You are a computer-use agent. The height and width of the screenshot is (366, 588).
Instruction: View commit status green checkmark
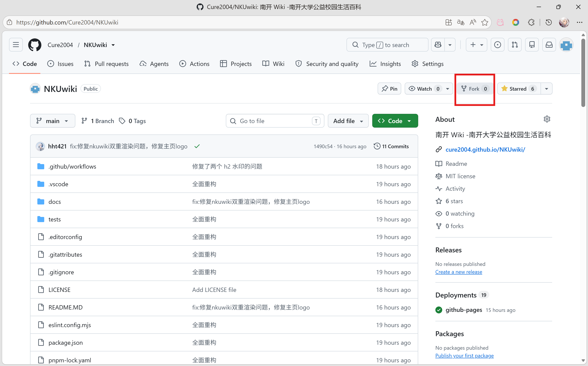click(x=197, y=146)
